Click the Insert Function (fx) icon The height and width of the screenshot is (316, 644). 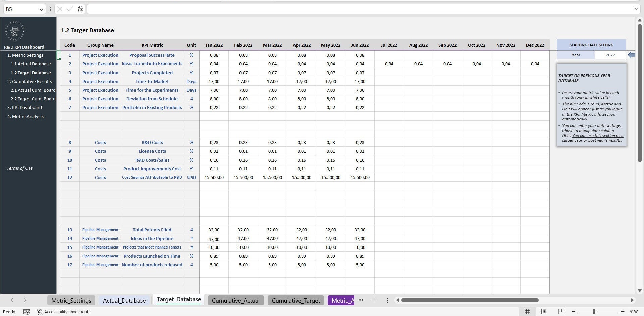click(x=80, y=9)
